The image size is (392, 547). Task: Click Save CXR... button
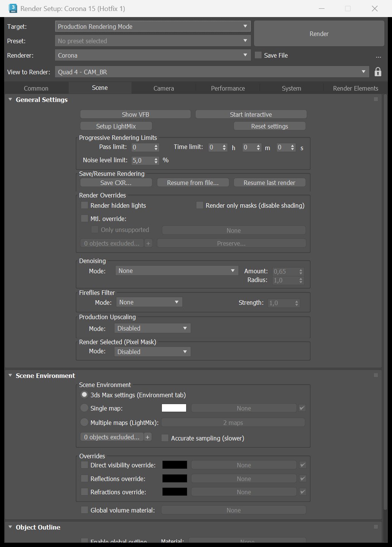(x=116, y=183)
